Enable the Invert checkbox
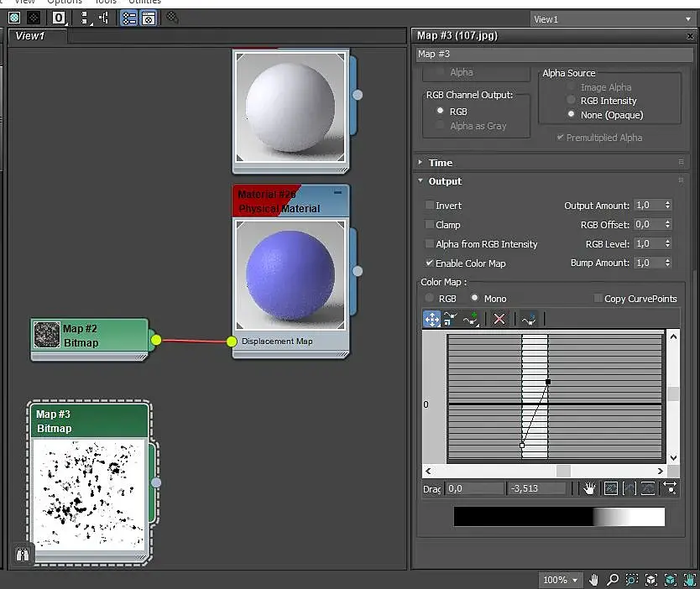700x589 pixels. point(430,206)
